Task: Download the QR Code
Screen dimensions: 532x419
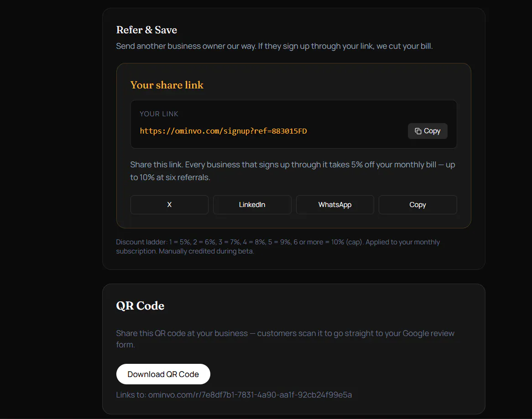Action: click(x=163, y=374)
